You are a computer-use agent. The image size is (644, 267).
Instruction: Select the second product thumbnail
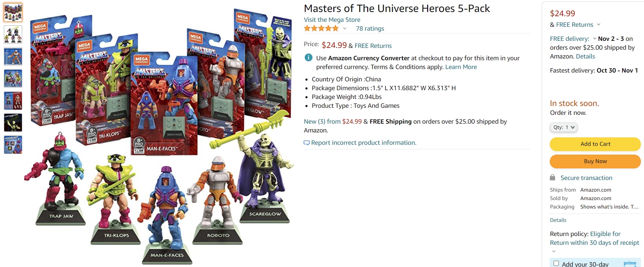[13, 35]
